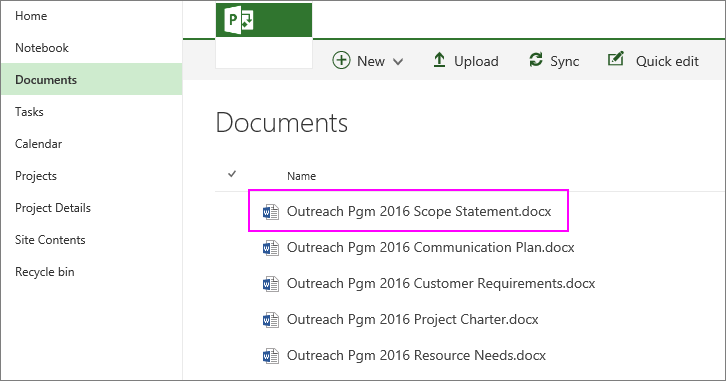
Task: Click the Quick edit button label
Action: pos(667,61)
